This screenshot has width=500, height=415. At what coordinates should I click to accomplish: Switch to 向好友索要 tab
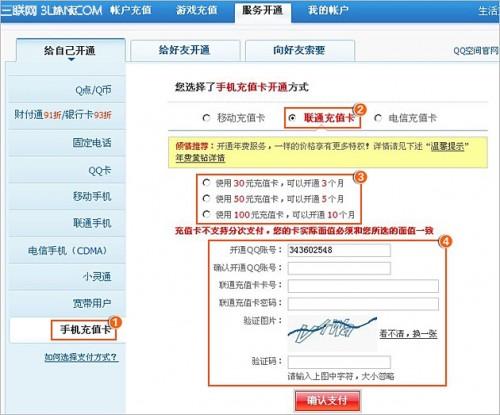coord(300,50)
